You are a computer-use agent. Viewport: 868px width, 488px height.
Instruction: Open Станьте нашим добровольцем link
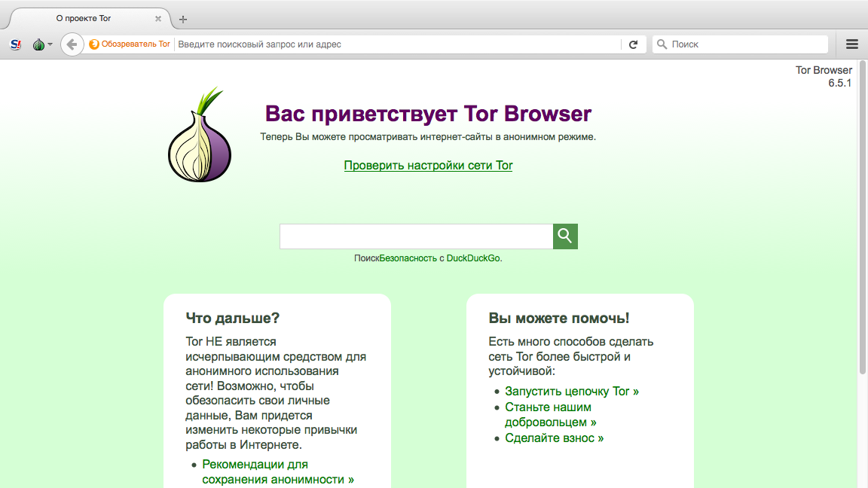tap(550, 415)
